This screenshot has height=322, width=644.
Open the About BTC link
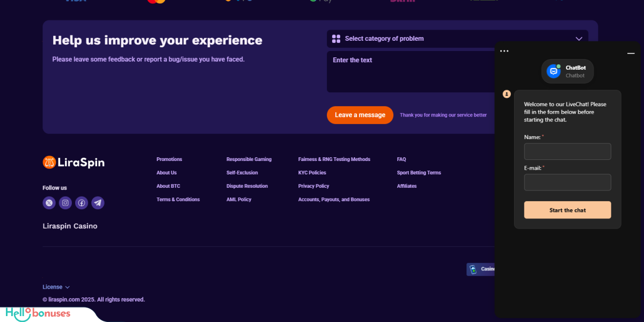tap(169, 186)
